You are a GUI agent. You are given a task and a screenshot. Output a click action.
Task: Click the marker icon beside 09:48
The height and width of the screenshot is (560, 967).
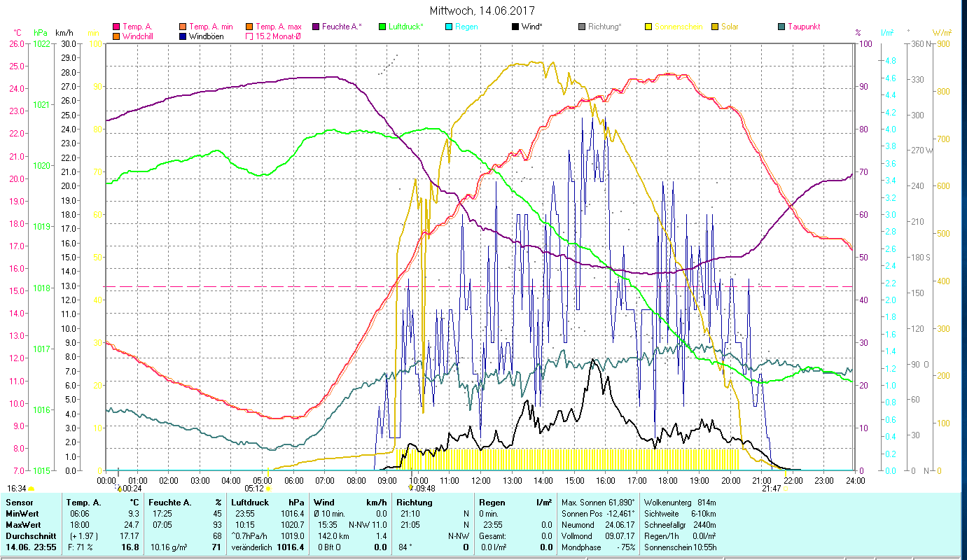click(x=411, y=489)
